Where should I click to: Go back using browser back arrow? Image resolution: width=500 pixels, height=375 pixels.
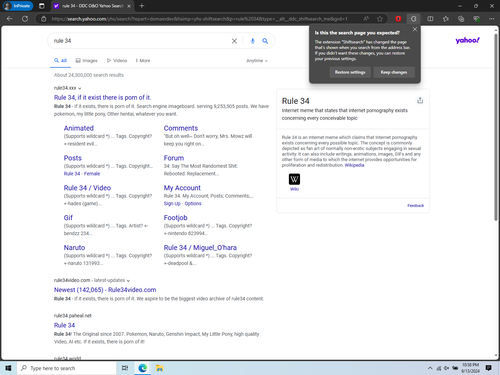(9, 19)
